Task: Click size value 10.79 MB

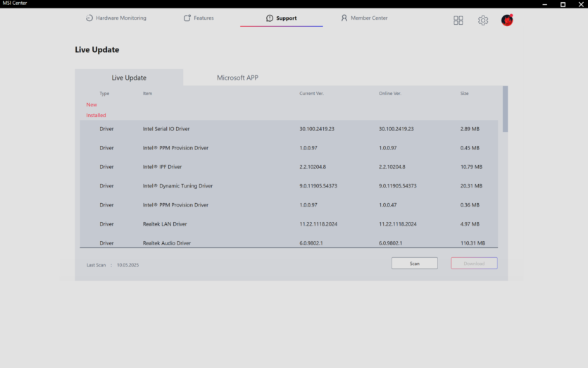Action: pyautogui.click(x=471, y=166)
